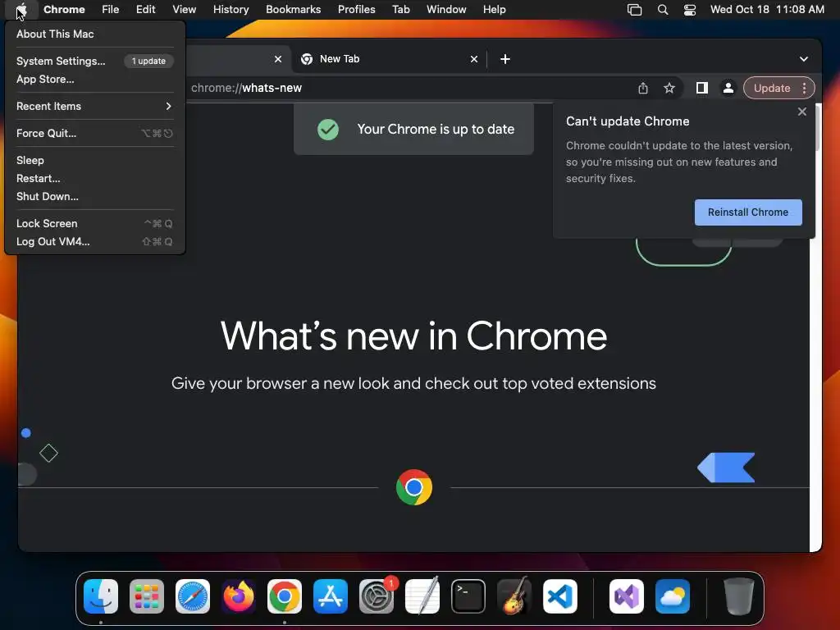Close the Can't update Chrome popup
The width and height of the screenshot is (840, 630).
point(802,112)
